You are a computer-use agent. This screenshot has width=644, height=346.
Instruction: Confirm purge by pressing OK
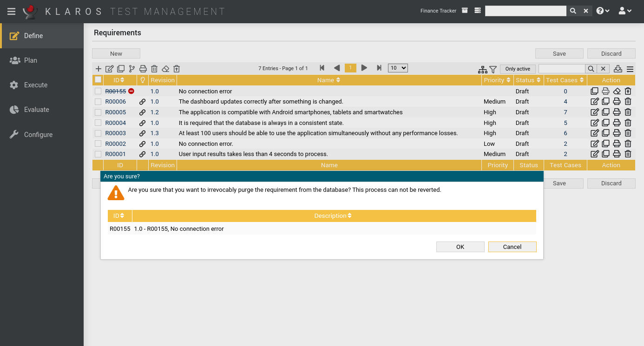click(460, 247)
